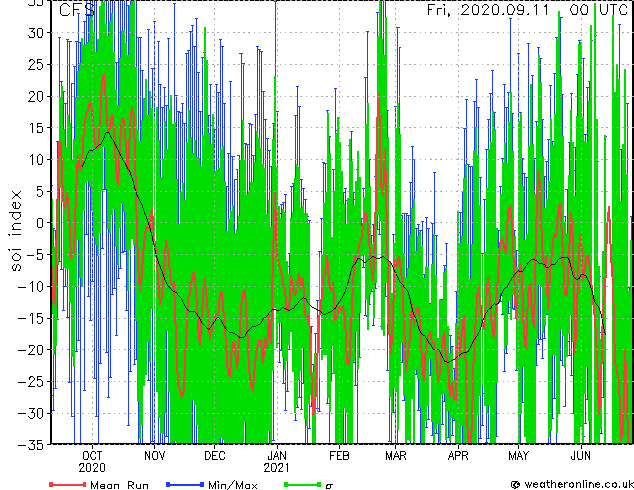Click the y-axis value -15
This screenshot has width=634, height=490.
point(32,318)
